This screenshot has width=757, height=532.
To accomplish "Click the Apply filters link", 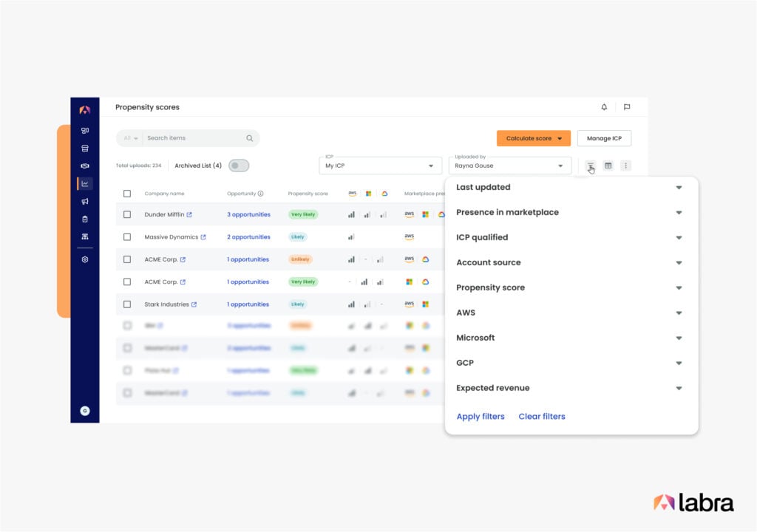I will 481,417.
